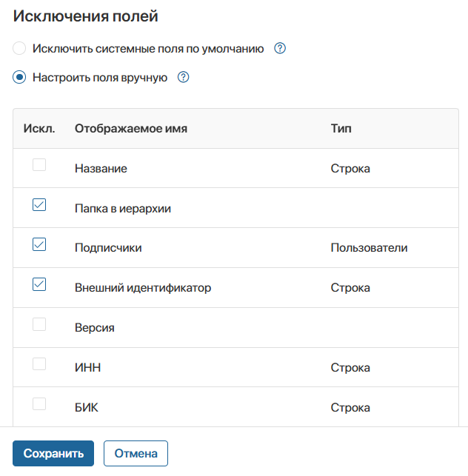Click the 'Исключения полей' heading
This screenshot has width=468, height=476.
[x=85, y=16]
